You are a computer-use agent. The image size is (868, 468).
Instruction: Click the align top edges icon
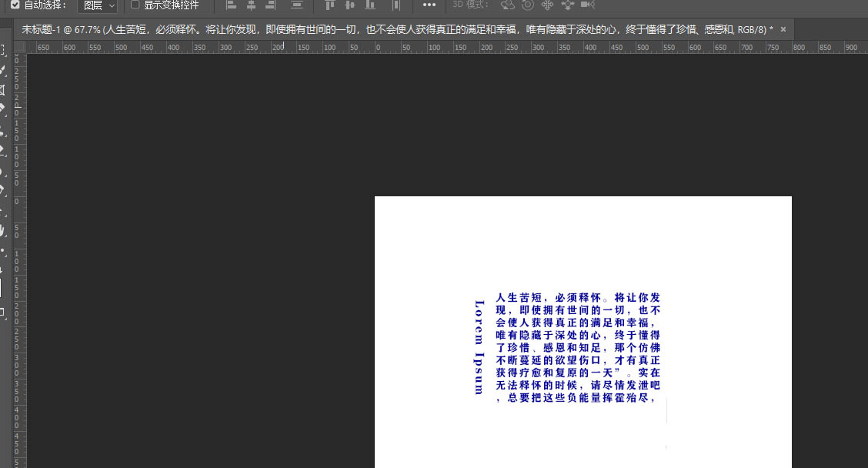330,5
